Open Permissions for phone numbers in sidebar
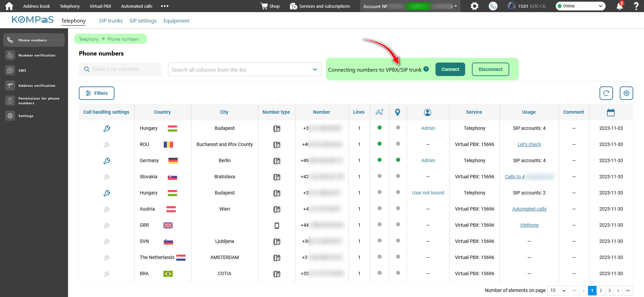Screen dimensions: 644x297 point(34,101)
